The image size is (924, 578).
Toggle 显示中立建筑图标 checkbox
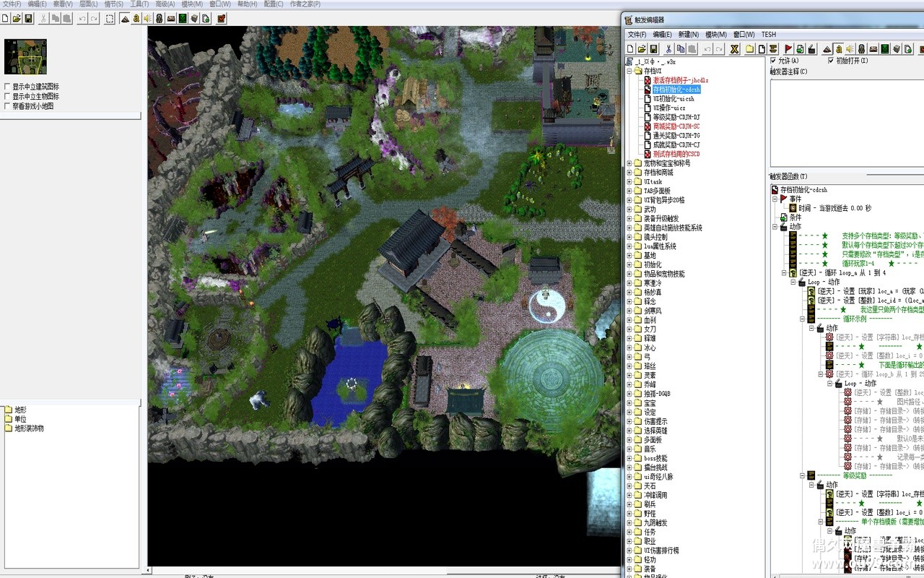[7, 87]
